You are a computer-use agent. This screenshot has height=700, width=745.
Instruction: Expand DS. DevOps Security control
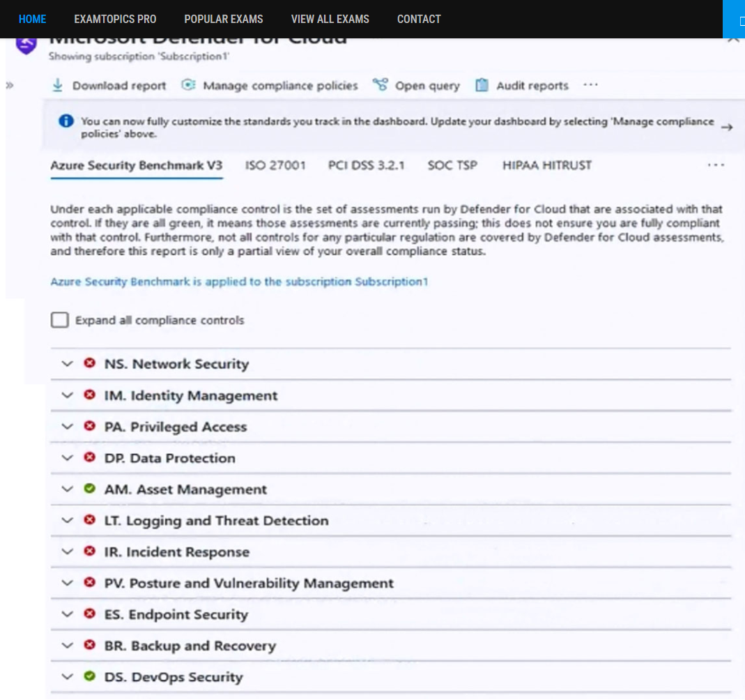click(x=68, y=676)
